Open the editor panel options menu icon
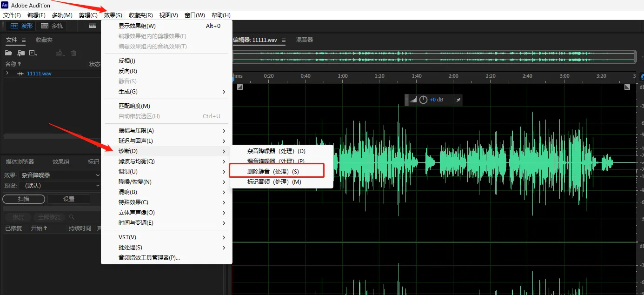The width and height of the screenshot is (644, 295). pos(284,40)
